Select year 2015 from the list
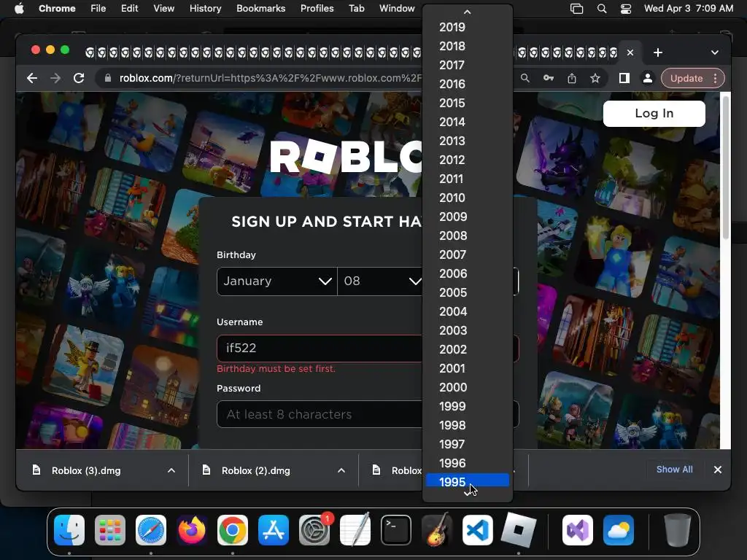The image size is (747, 560). tap(468, 103)
